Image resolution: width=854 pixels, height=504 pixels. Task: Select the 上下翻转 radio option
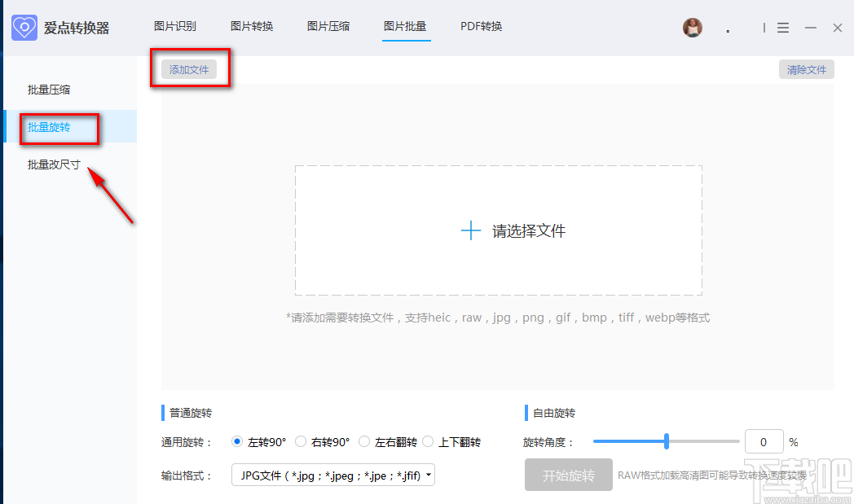pos(428,441)
